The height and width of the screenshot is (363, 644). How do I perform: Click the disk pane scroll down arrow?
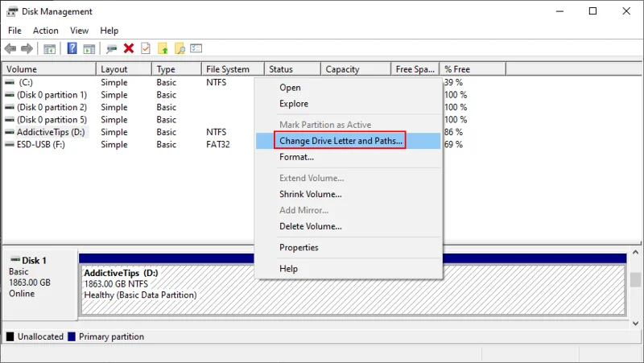click(x=635, y=324)
